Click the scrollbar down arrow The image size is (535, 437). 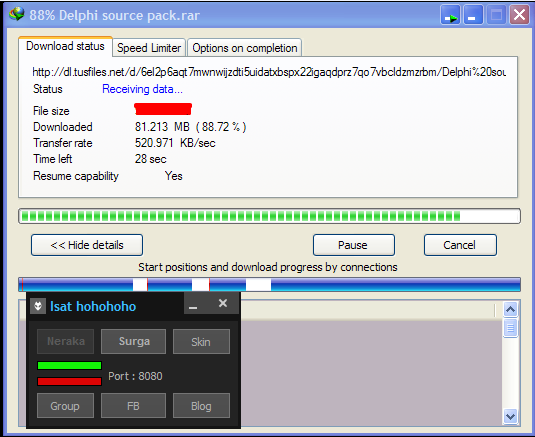510,417
